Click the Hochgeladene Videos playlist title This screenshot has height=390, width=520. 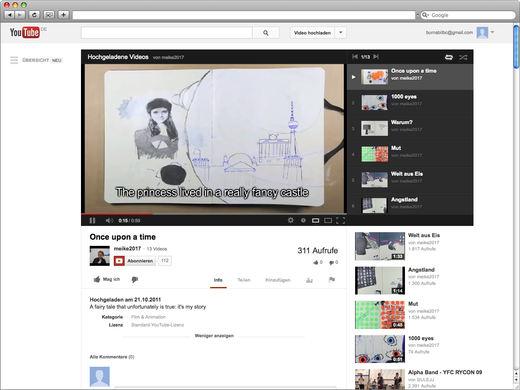[118, 57]
